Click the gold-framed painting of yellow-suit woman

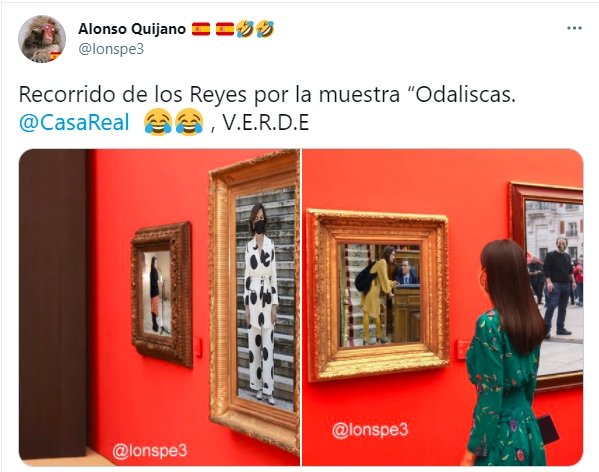(378, 295)
